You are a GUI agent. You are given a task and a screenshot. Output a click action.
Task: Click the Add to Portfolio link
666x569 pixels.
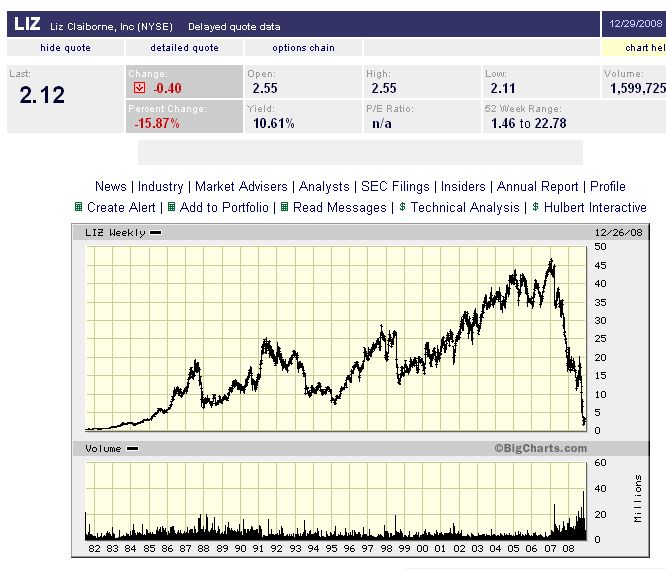[x=224, y=207]
